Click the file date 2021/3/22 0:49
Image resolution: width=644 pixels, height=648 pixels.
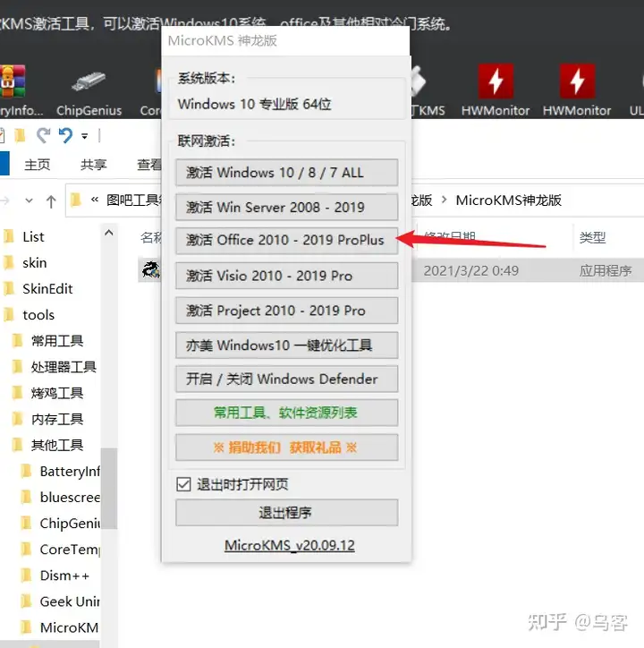[471, 271]
